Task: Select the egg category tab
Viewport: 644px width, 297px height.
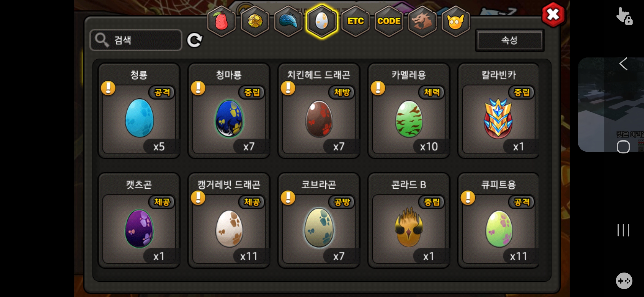Action: pyautogui.click(x=322, y=21)
